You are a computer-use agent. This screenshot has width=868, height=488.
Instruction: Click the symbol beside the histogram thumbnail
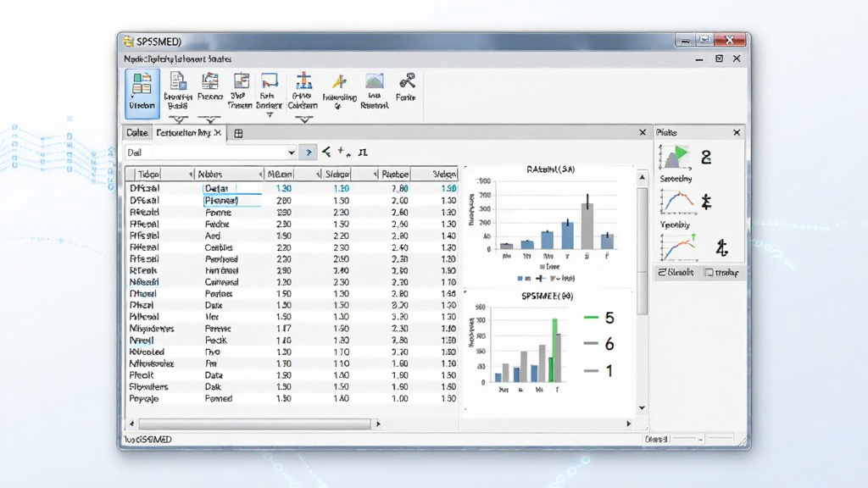pyautogui.click(x=706, y=158)
